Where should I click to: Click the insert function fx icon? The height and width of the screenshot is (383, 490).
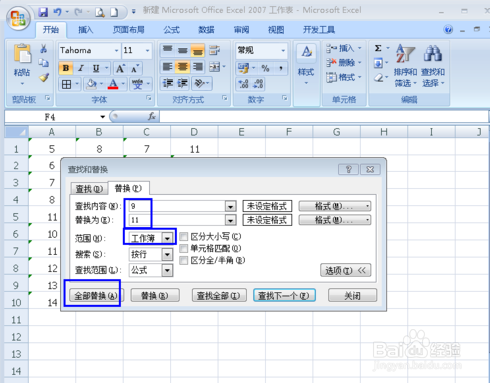pos(152,116)
